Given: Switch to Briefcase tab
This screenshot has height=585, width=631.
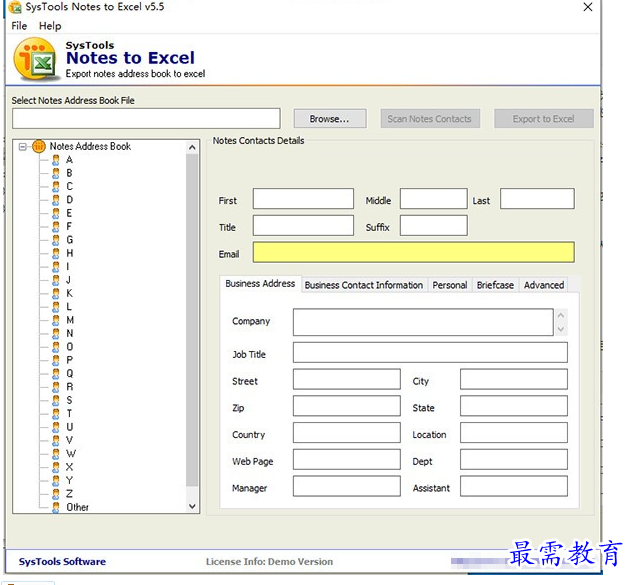Looking at the screenshot, I should [x=495, y=285].
